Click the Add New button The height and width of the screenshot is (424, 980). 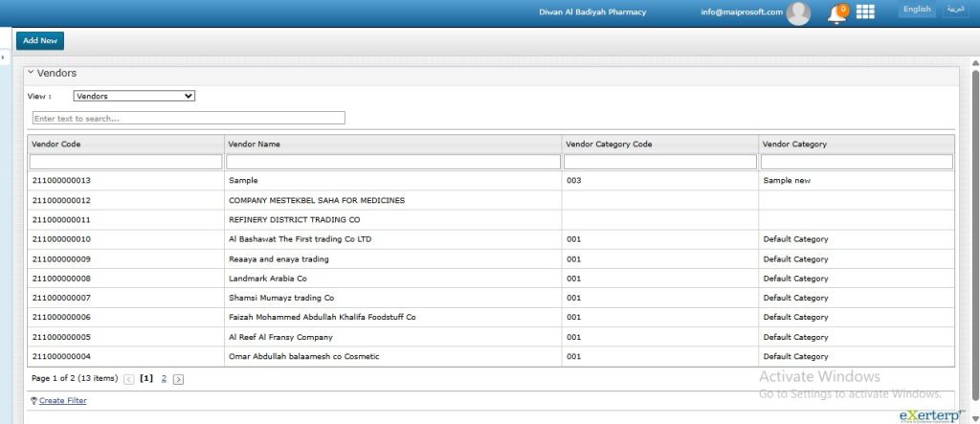point(40,40)
